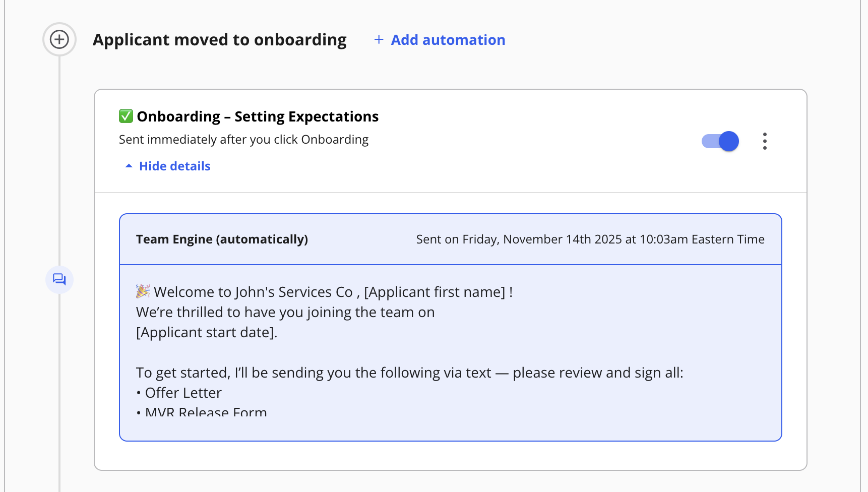Click the Add automation link text
The image size is (868, 492).
coord(448,40)
